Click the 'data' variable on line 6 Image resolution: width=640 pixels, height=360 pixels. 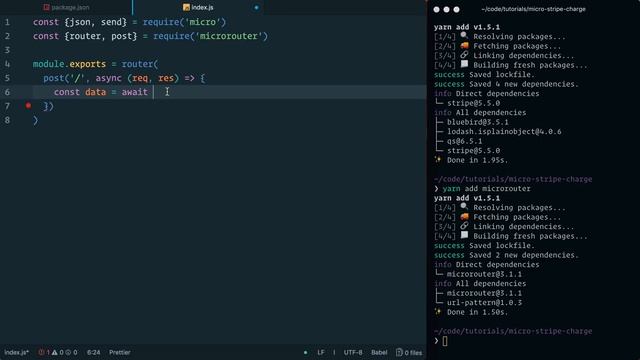(96, 92)
